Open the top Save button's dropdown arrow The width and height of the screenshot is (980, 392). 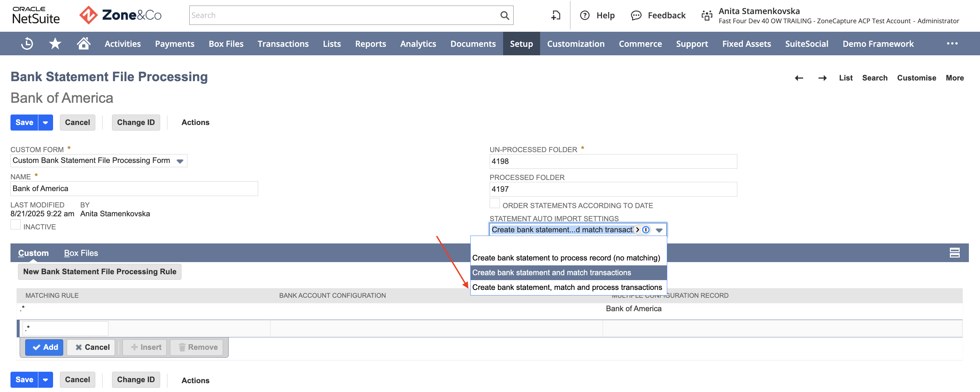click(45, 122)
